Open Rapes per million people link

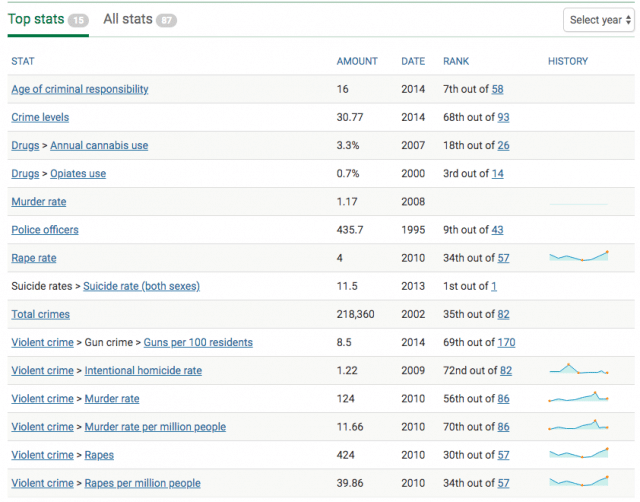tap(142, 483)
